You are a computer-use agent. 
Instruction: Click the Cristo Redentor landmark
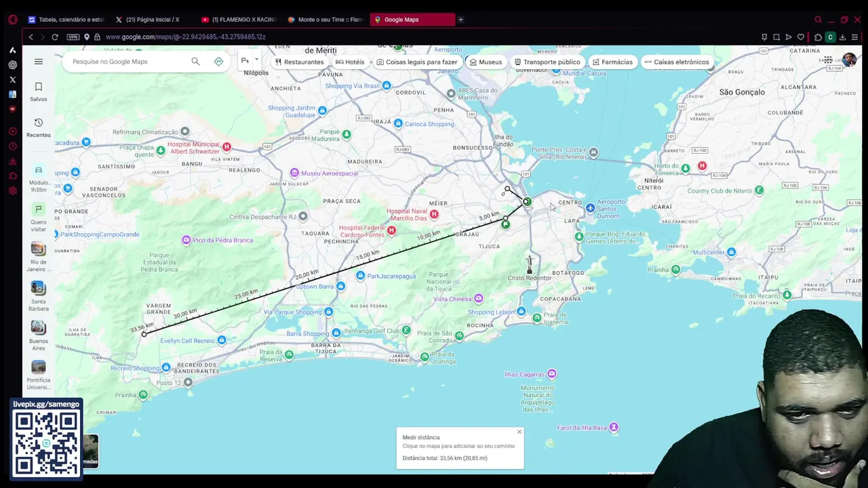(x=530, y=268)
